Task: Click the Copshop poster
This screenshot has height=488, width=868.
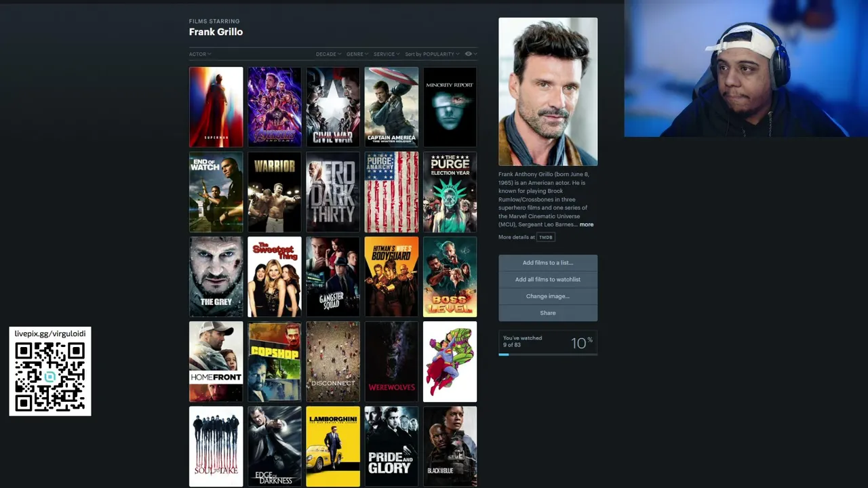Action: (275, 362)
